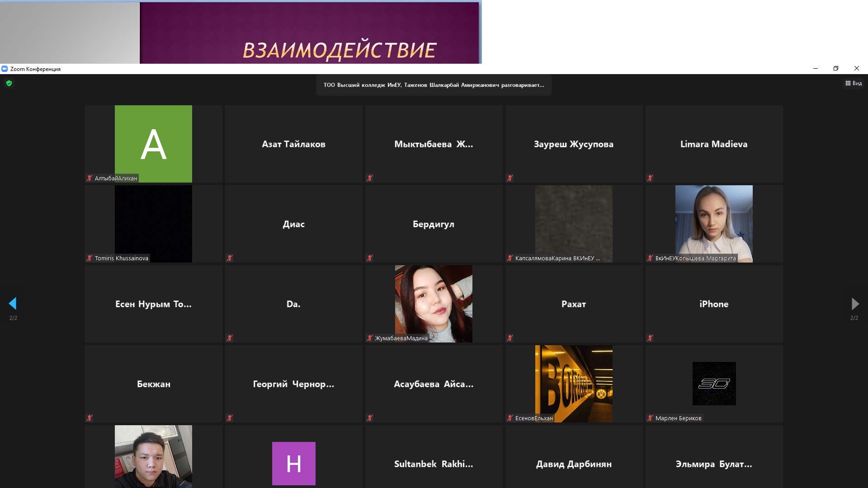Click the active speaker notification banner
This screenshot has height=488, width=868.
434,85
